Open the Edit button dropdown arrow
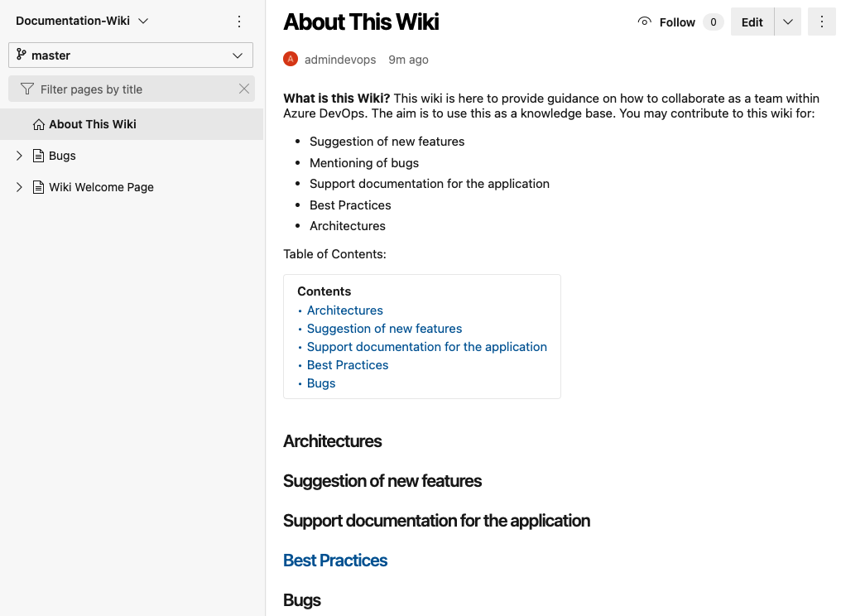This screenshot has width=841, height=616. pos(787,22)
